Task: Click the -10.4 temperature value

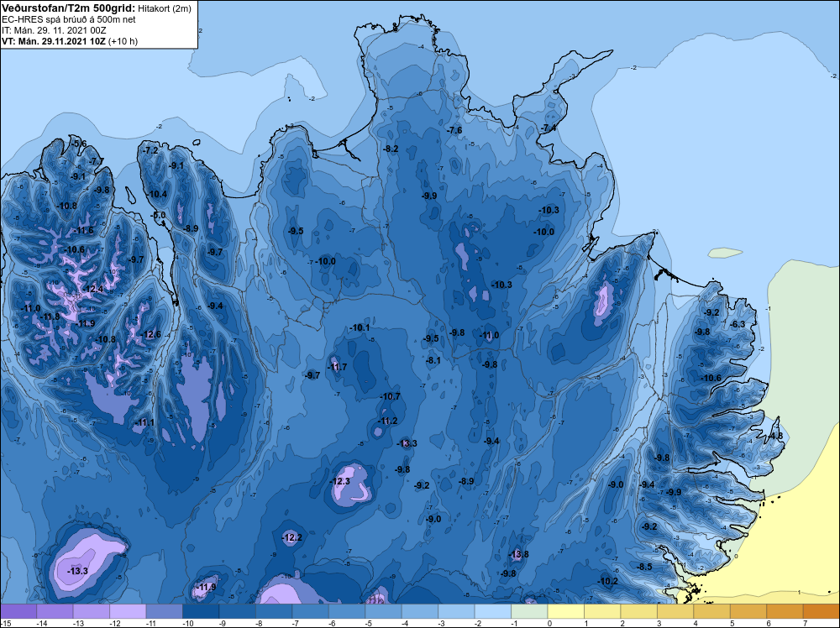Action: pos(158,194)
